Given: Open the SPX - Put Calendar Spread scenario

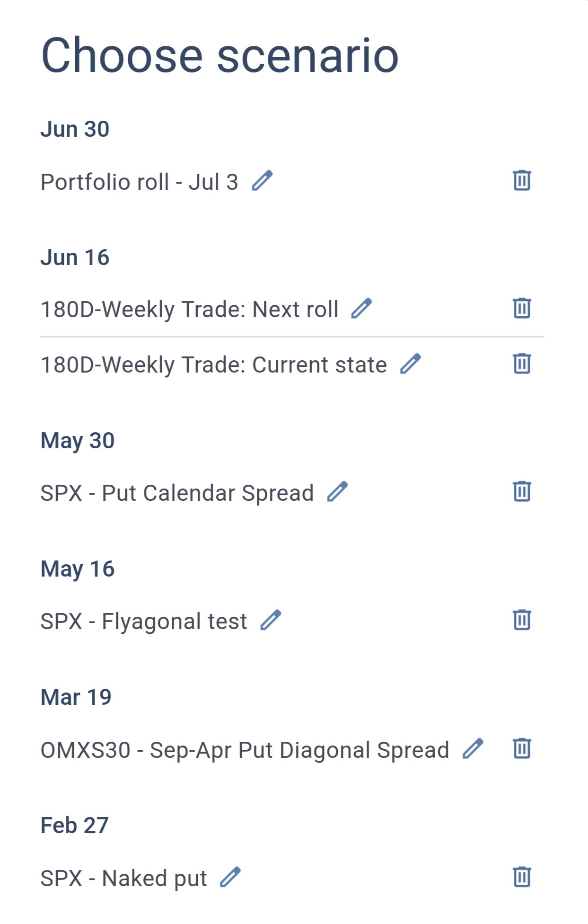Looking at the screenshot, I should click(177, 493).
